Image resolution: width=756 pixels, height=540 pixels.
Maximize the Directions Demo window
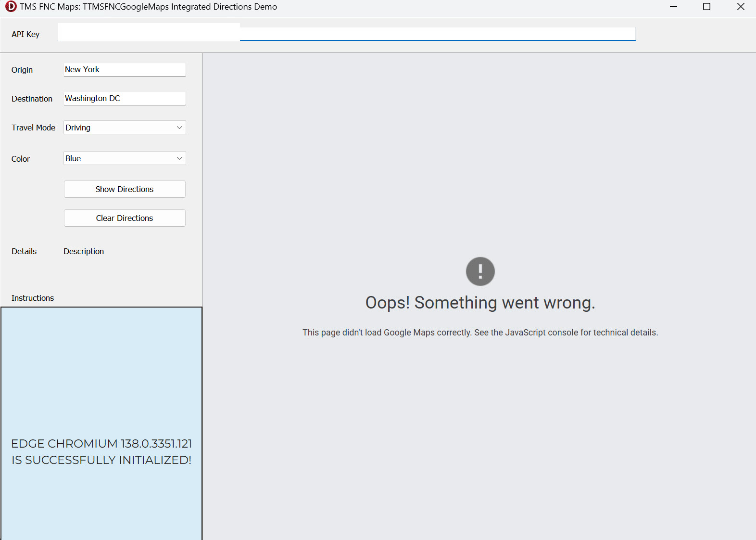(707, 7)
